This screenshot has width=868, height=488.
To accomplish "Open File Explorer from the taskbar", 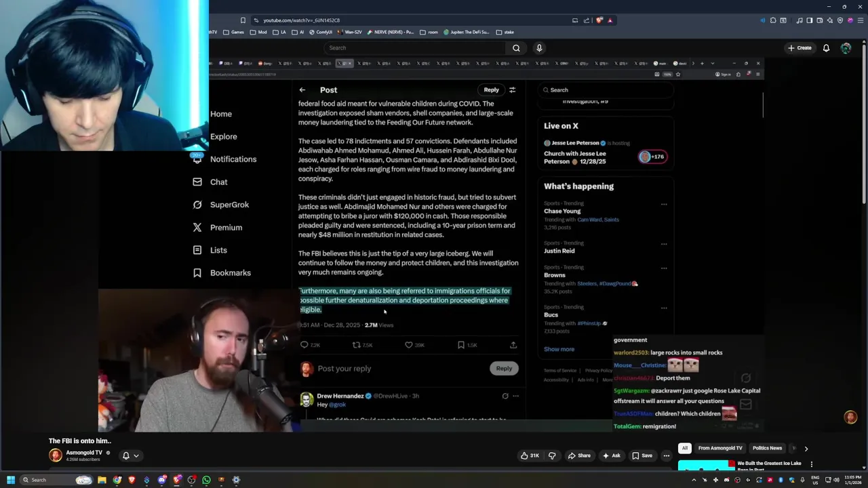I will 102,480.
